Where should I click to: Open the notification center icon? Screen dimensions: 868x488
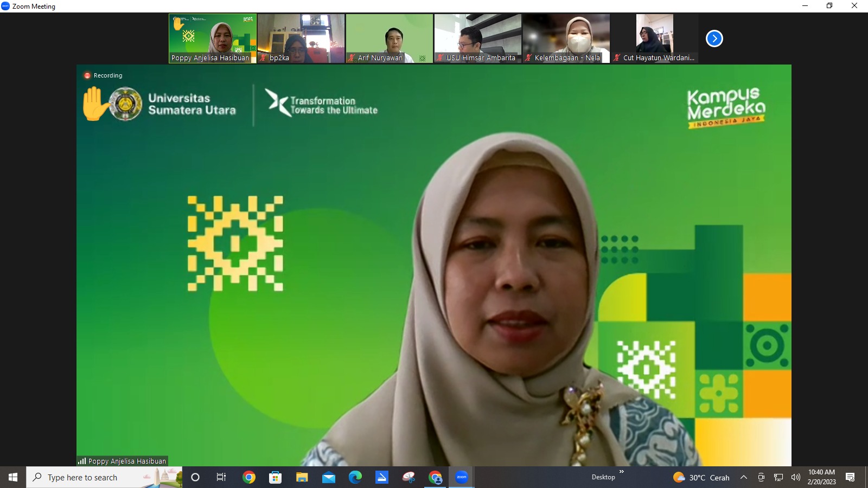click(x=850, y=477)
